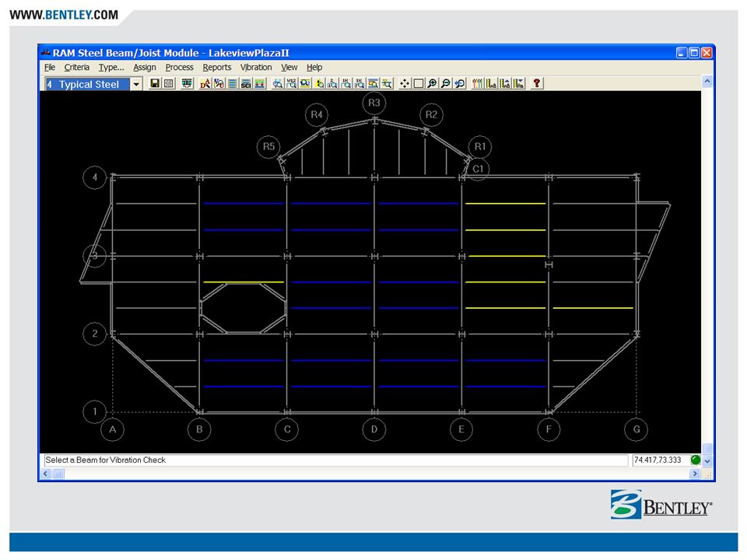This screenshot has height=560, width=747.
Task: Open the Vibration menu
Action: point(256,67)
